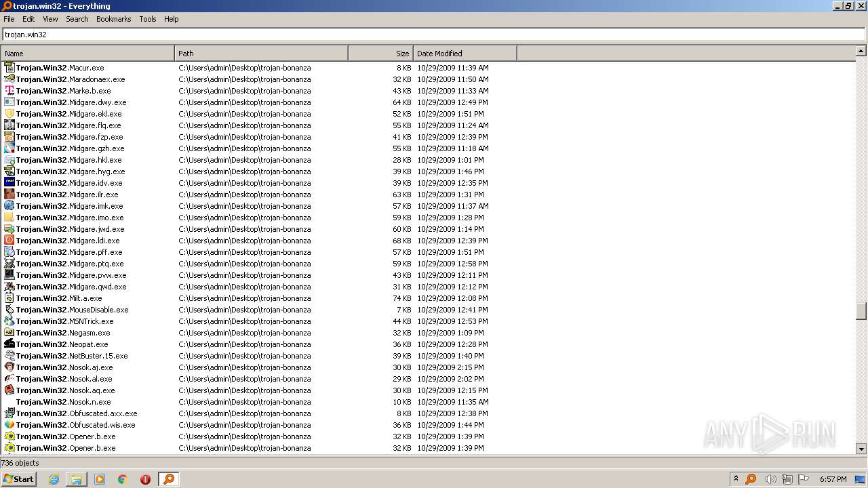Open Internet Explorer from the taskbar
The height and width of the screenshot is (488, 868).
click(x=54, y=479)
